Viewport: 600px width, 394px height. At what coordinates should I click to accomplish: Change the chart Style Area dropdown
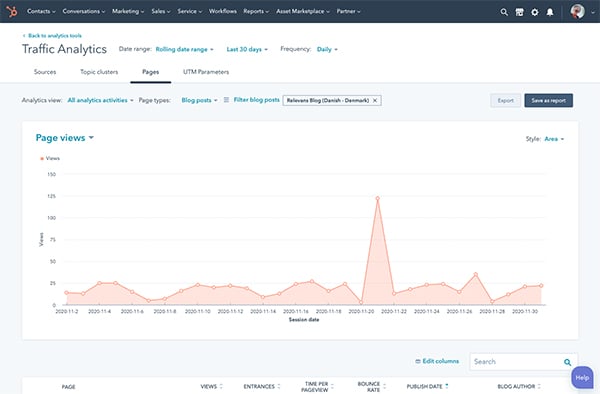554,139
